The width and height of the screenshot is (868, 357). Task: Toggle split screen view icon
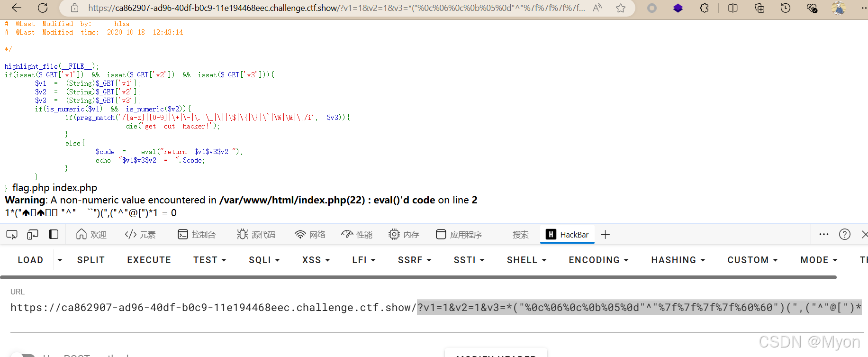pos(732,8)
